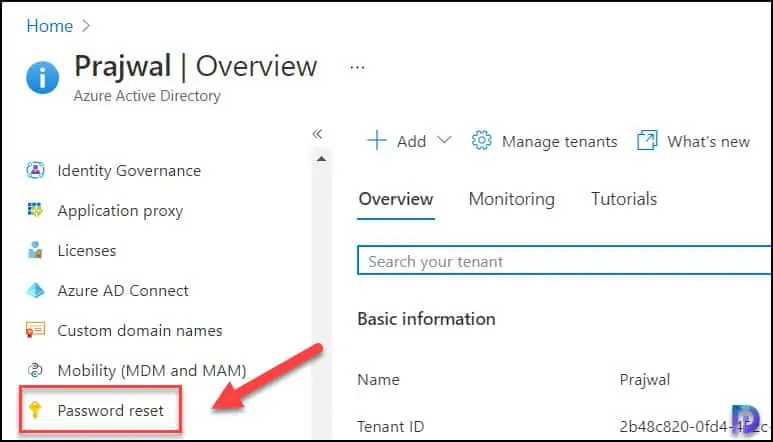The height and width of the screenshot is (442, 773).
Task: Open the ellipsis more-options menu
Action: pos(357,68)
